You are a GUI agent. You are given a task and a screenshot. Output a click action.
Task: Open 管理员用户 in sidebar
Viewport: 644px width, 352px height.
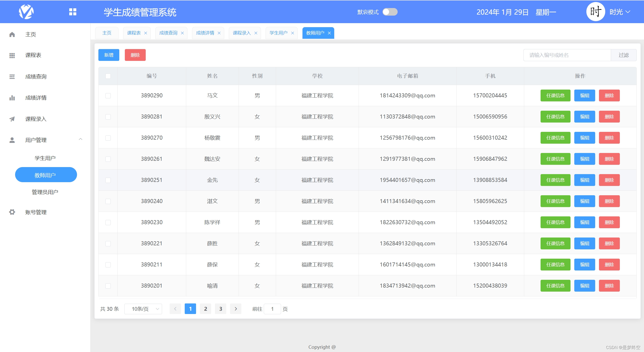click(x=45, y=192)
